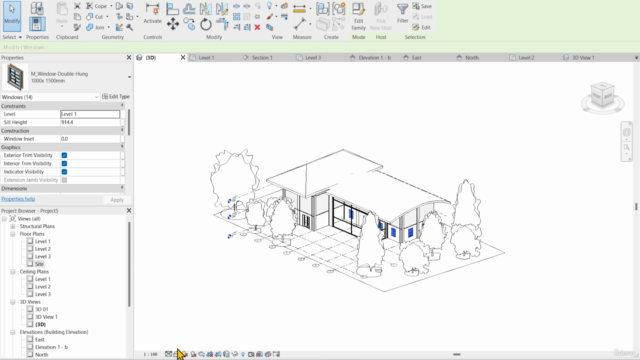
Task: Collapse the Graphics section
Action: click(x=122, y=147)
